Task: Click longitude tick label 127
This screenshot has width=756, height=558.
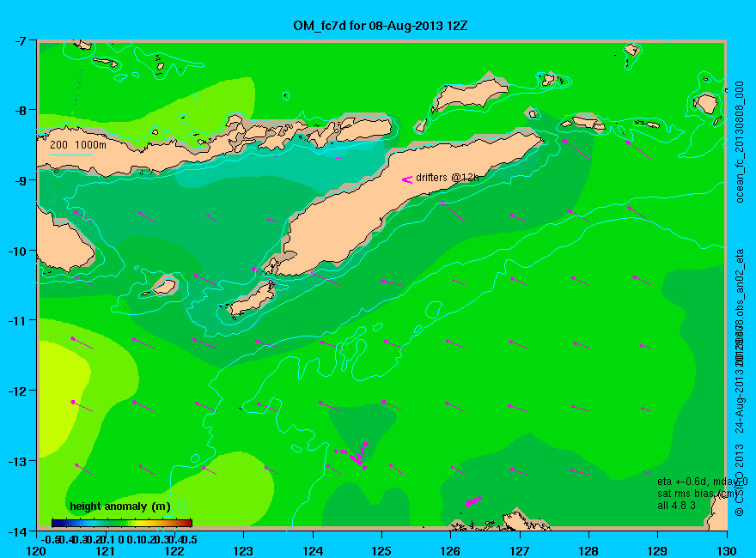Action: coord(520,551)
